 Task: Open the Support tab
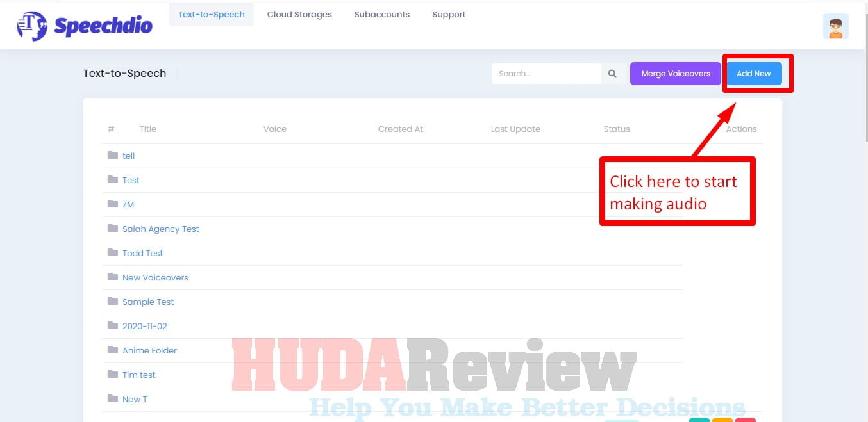[x=449, y=14]
